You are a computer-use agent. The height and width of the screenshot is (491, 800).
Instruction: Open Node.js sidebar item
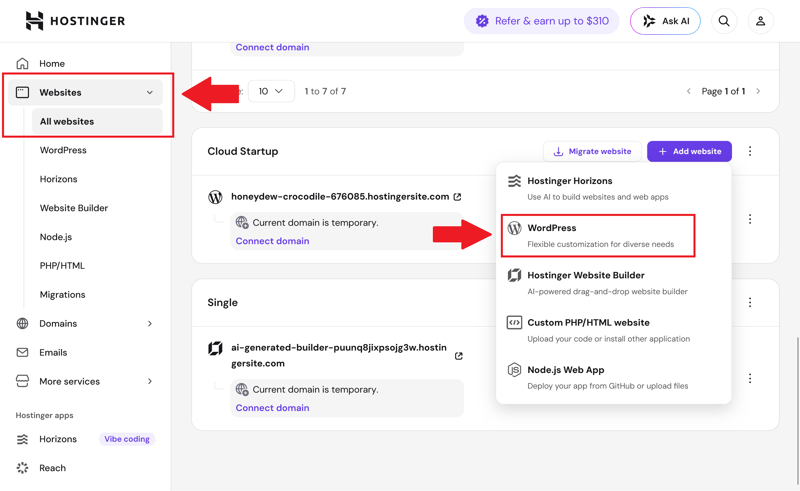(56, 237)
